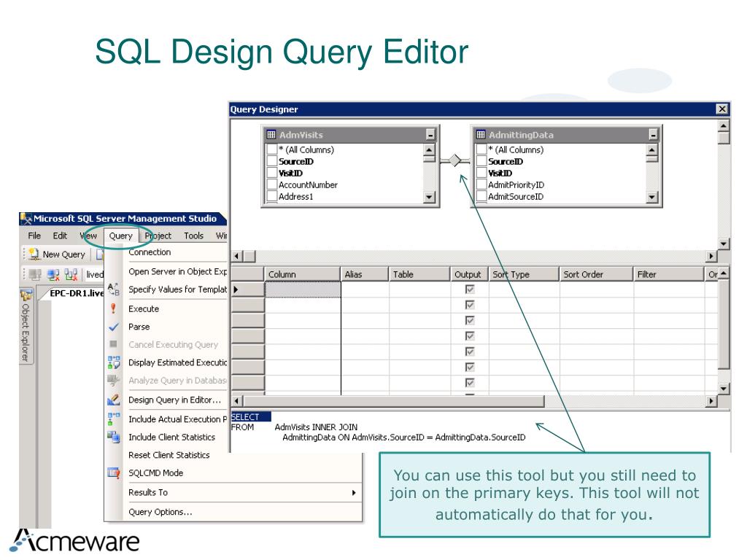Check SourceID in AdmVisits table
Image resolution: width=747 pixels, height=560 pixels.
point(272,161)
